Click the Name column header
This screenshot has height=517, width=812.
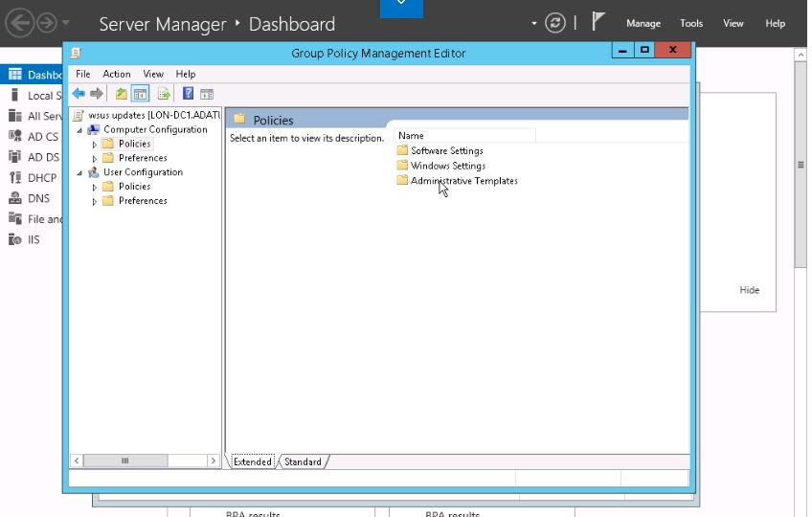464,135
